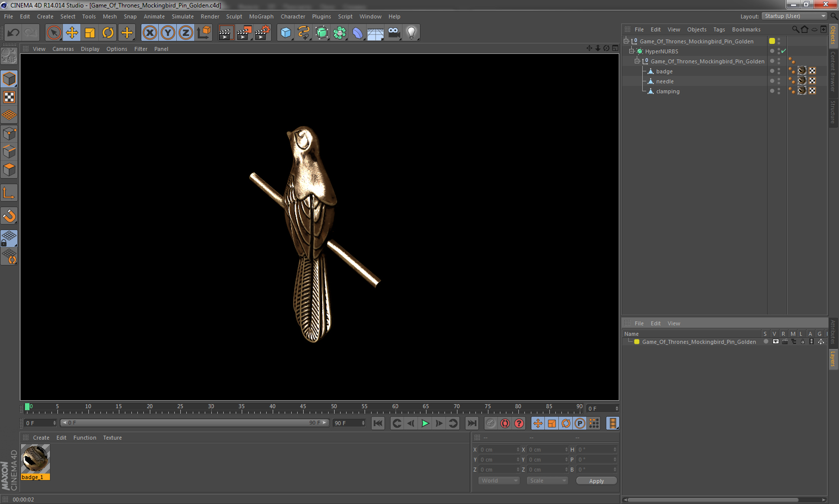Open viewport Cameras menu

coord(63,49)
